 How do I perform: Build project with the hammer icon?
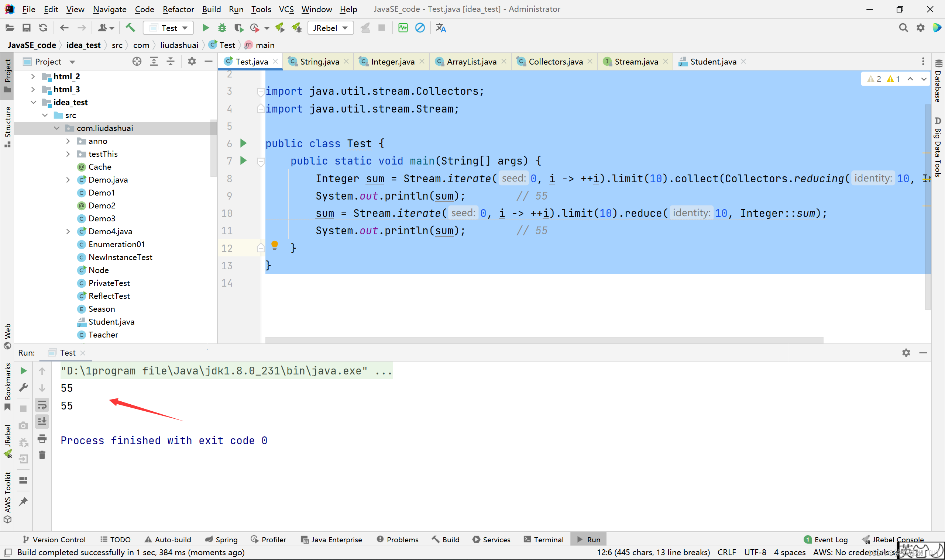(130, 28)
